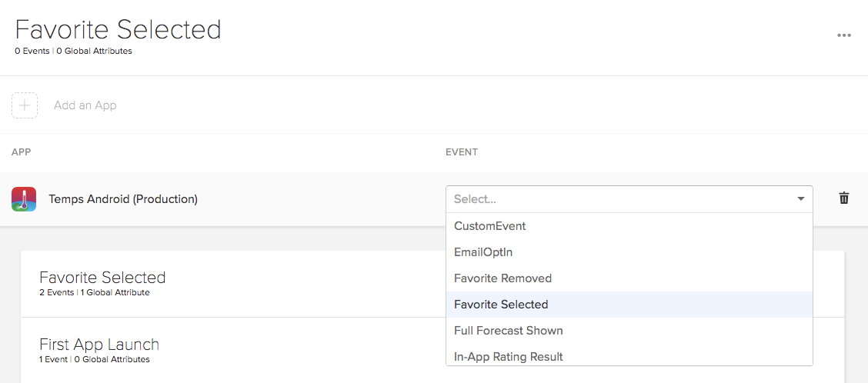Image resolution: width=868 pixels, height=383 pixels.
Task: Click the EVENT column header
Action: pos(462,152)
